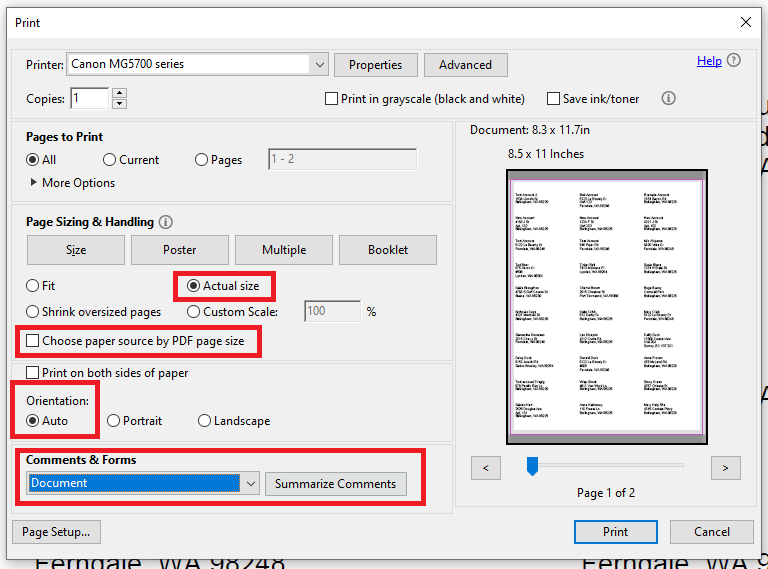The height and width of the screenshot is (569, 768).
Task: Enable Print in grayscale checkbox
Action: click(332, 99)
